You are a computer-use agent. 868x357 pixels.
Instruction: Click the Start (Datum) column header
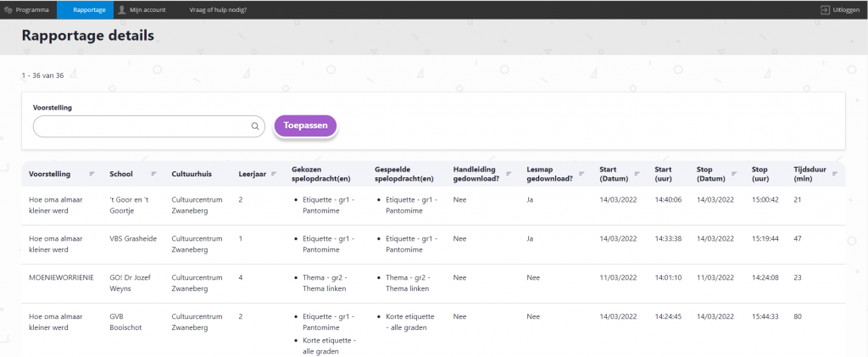click(614, 173)
